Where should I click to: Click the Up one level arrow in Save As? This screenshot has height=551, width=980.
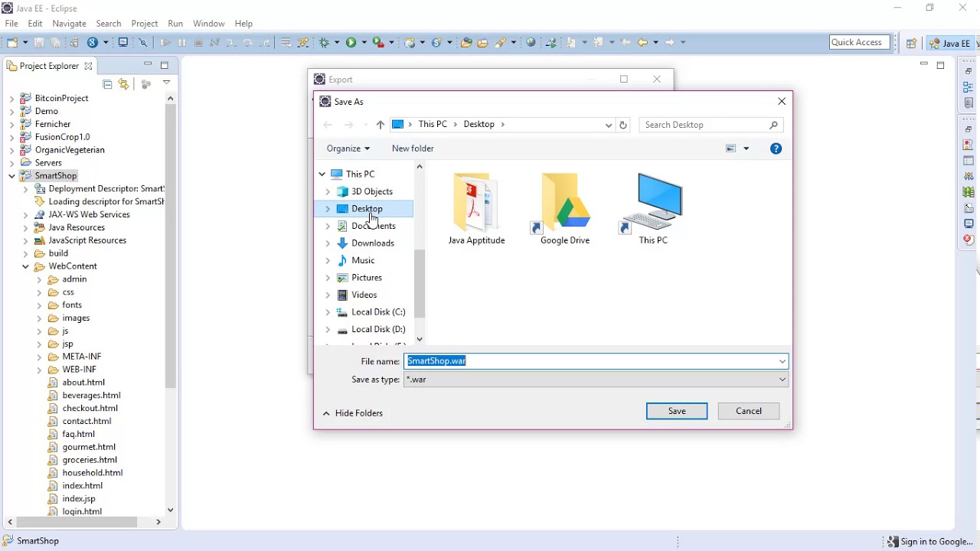tap(381, 125)
